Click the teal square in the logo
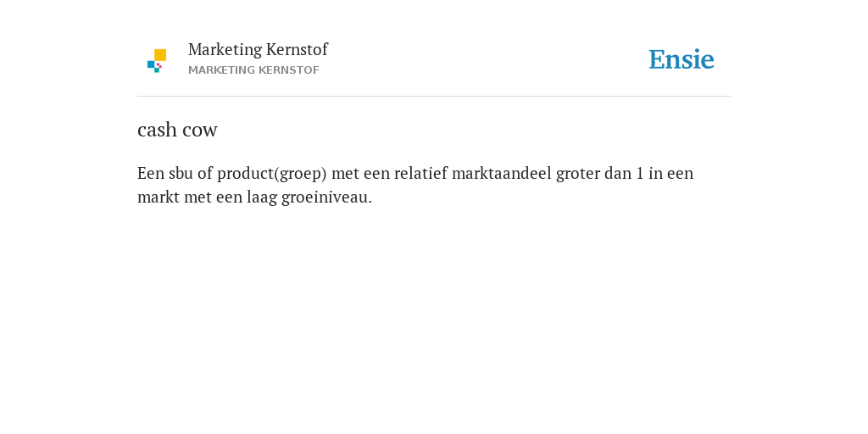Image resolution: width=868 pixels, height=434 pixels. point(157,70)
